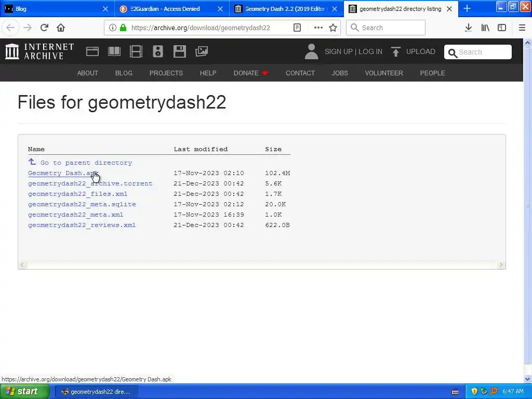Screen dimensions: 532x399
Task: Open the Downloads arrow panel
Action: pyautogui.click(x=469, y=28)
